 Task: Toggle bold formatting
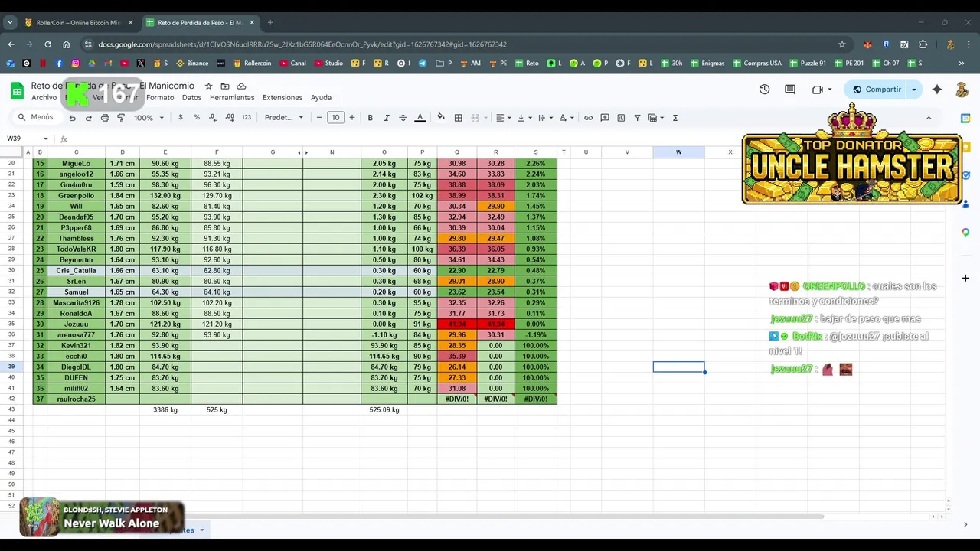pyautogui.click(x=371, y=118)
